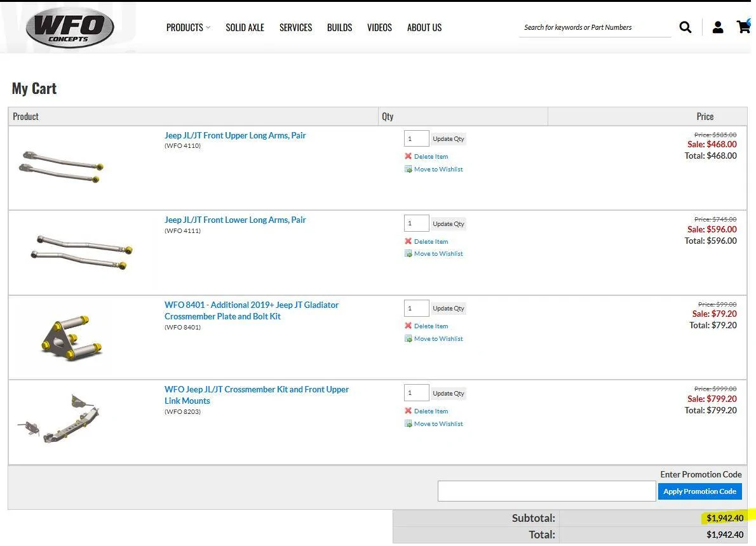This screenshot has width=756, height=546.
Task: Click red X icon for WFO 8401 plate kit
Action: (x=408, y=326)
